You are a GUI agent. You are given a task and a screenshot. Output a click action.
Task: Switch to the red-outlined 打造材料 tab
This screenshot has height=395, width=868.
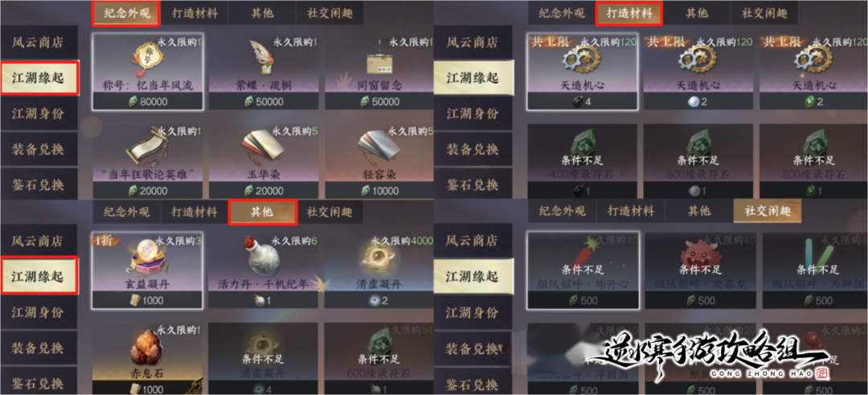[x=629, y=14]
